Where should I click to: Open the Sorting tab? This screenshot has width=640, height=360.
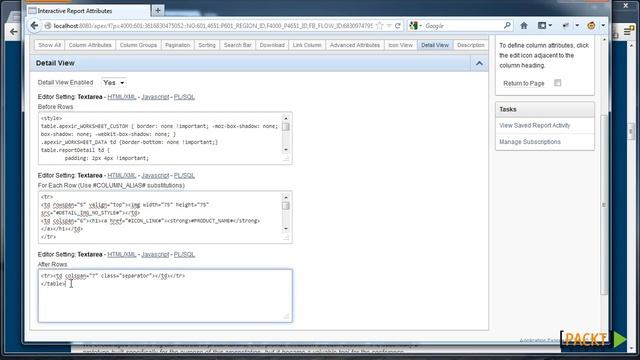207,45
